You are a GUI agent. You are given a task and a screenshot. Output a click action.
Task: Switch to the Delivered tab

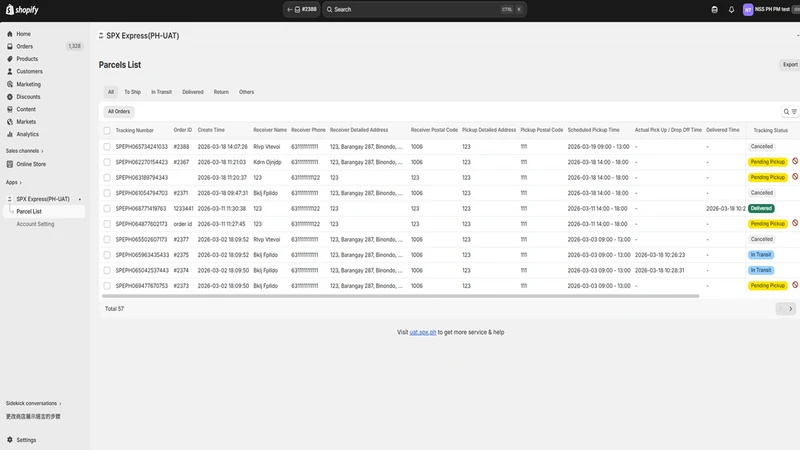click(193, 92)
